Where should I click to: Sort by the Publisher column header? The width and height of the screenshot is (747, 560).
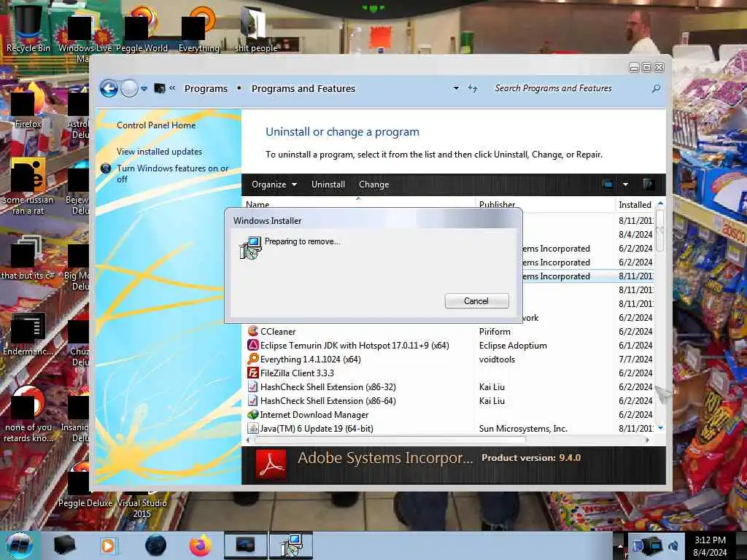[x=545, y=204]
